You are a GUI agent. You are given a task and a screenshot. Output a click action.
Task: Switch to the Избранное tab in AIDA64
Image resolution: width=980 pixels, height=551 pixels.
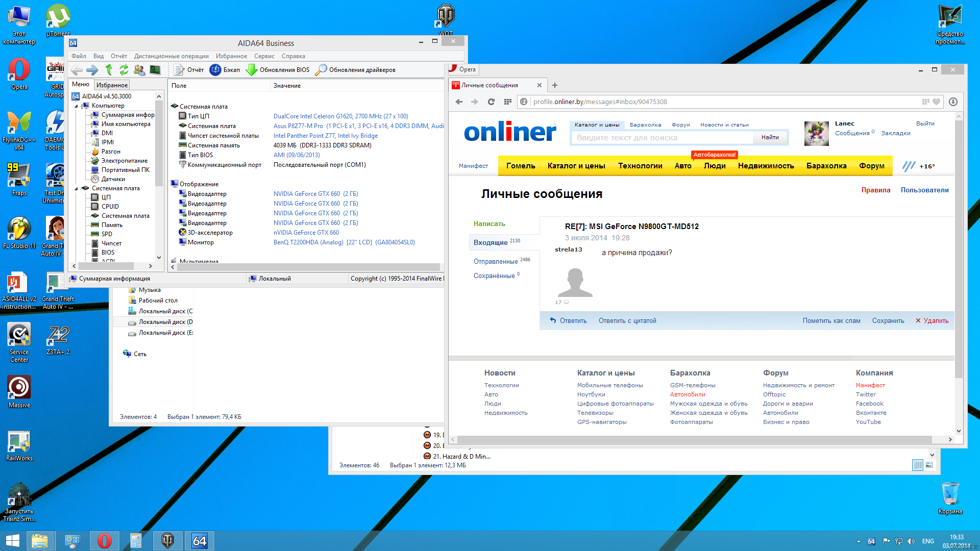click(x=112, y=85)
